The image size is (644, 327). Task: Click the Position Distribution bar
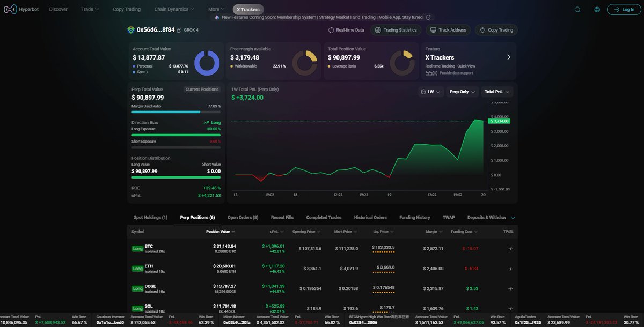176,177
